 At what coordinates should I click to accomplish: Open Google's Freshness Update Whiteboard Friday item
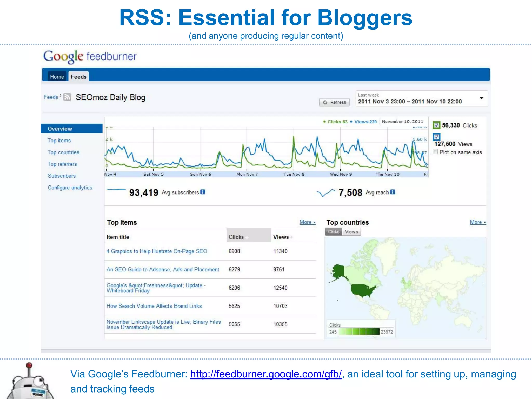point(156,288)
